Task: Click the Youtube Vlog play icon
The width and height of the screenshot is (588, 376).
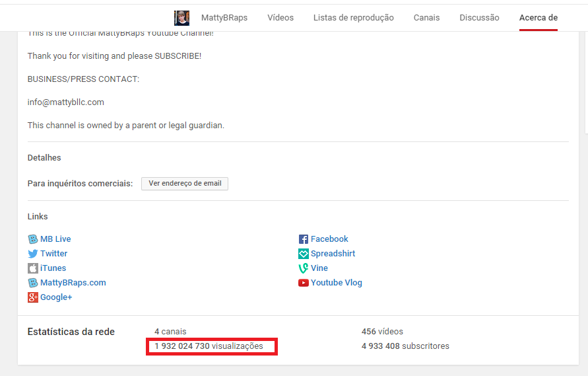Action: tap(304, 283)
